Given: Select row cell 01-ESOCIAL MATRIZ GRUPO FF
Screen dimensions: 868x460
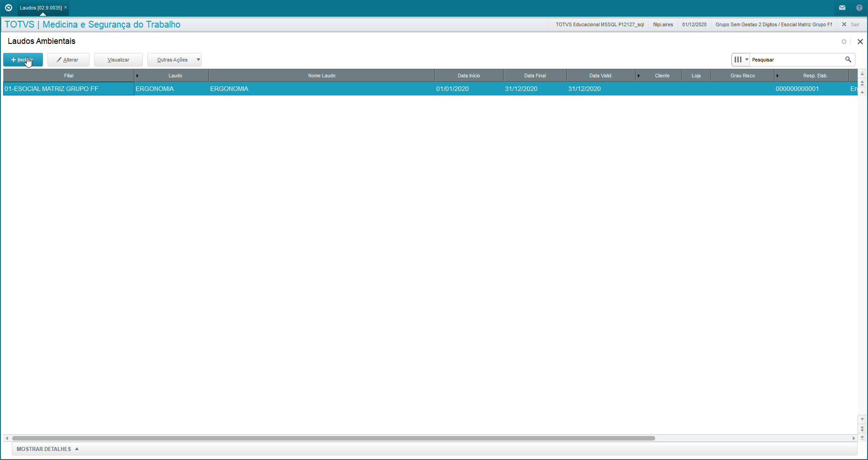Looking at the screenshot, I should (x=69, y=89).
